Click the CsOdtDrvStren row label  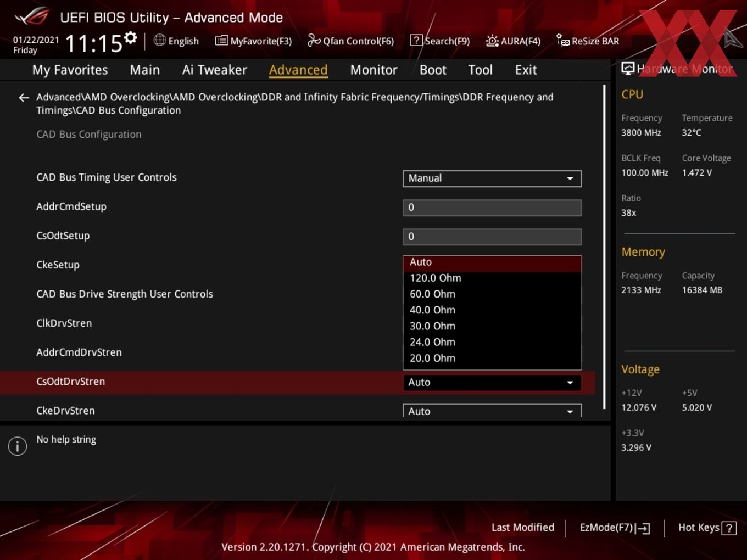pyautogui.click(x=70, y=382)
